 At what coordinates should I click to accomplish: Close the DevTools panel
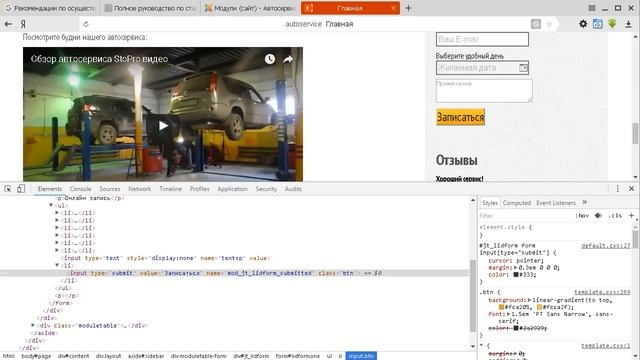click(x=631, y=189)
